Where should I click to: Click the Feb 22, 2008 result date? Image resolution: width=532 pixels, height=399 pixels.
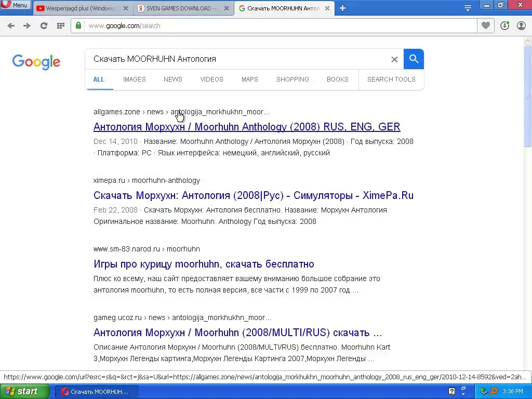pyautogui.click(x=115, y=210)
